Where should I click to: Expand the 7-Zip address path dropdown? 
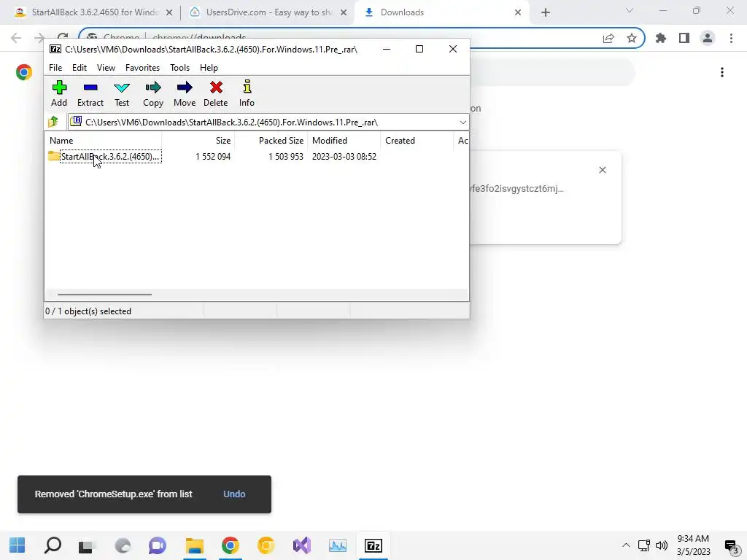click(x=462, y=122)
